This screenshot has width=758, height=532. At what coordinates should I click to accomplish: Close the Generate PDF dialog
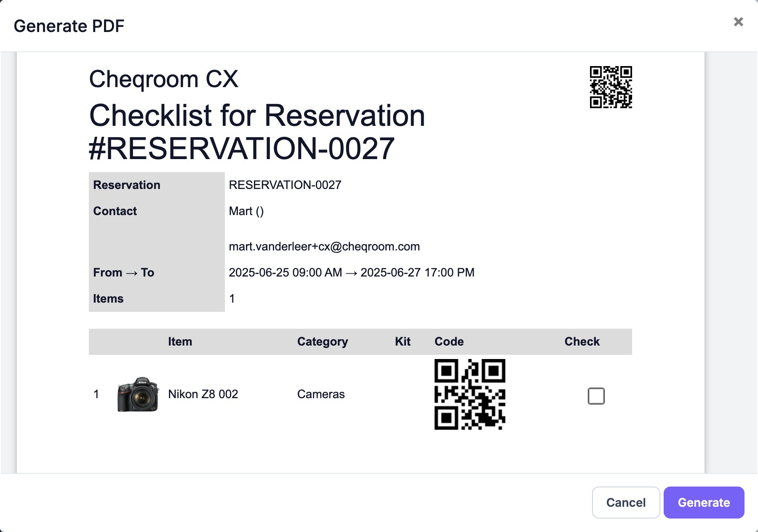pos(738,22)
